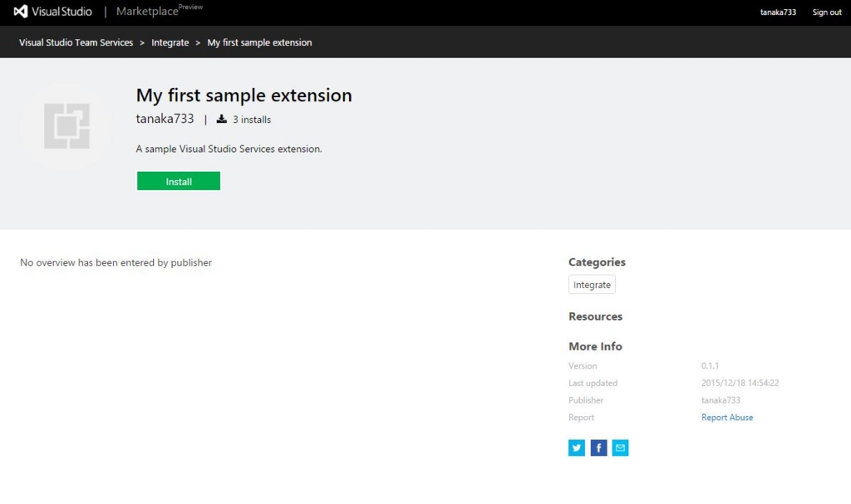Click the Version label
The width and height of the screenshot is (851, 504).
pyautogui.click(x=583, y=365)
